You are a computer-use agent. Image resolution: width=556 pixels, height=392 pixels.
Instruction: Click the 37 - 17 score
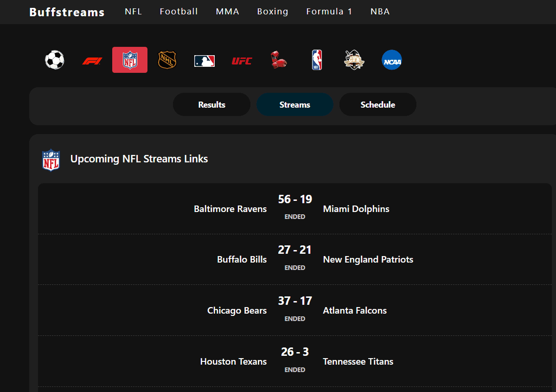[295, 301]
